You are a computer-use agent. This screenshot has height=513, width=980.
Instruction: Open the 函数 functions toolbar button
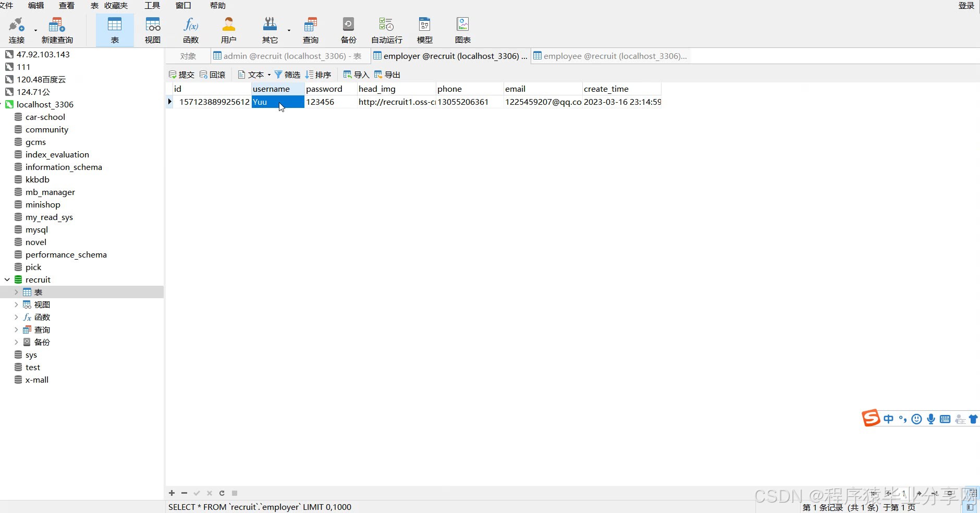tap(191, 30)
